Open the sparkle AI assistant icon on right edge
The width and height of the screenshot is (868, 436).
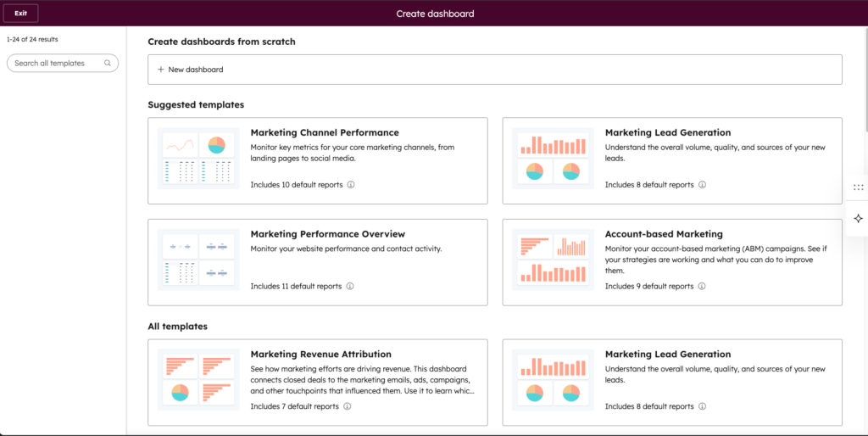coord(858,218)
